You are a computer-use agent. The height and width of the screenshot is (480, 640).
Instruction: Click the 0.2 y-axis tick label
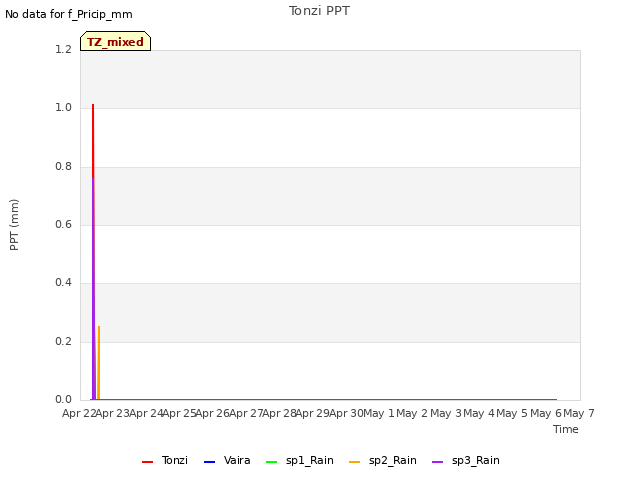[63, 341]
